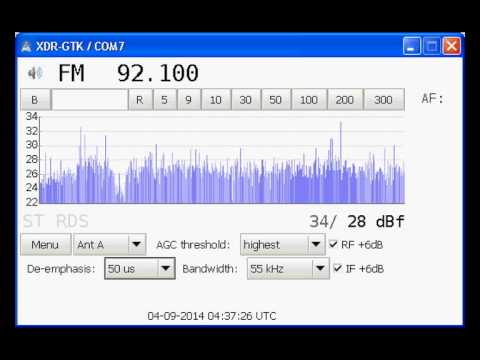
Task: Click the FM band label
Action: point(71,73)
